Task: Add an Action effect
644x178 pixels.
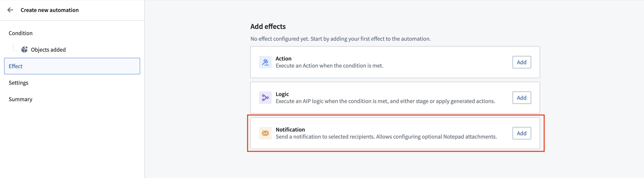Action: [x=521, y=62]
